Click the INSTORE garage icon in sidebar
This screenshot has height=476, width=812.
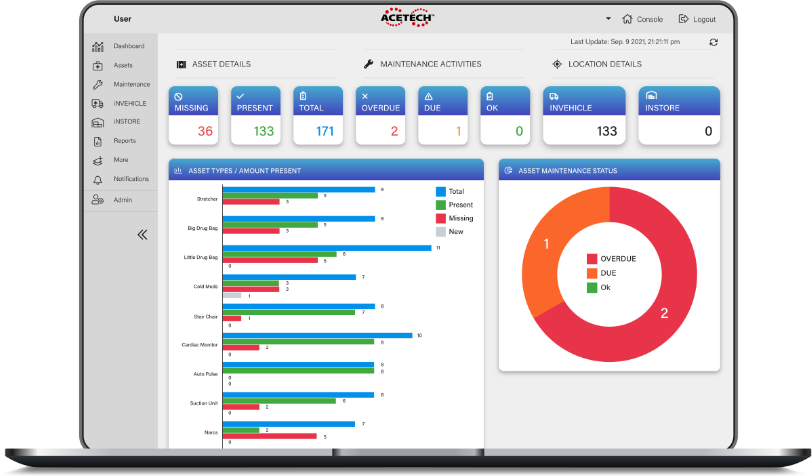point(97,122)
